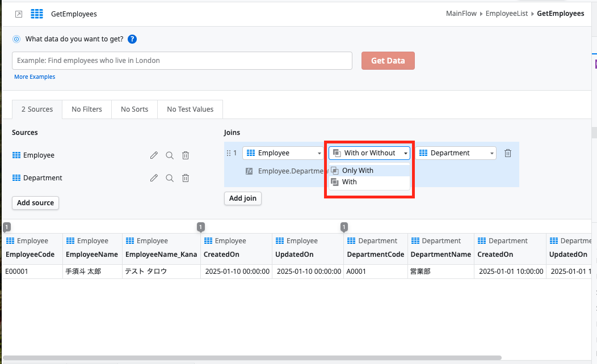Screen dimensions: 597x364
Task: Delete the Employee source with its trash icon
Action: click(186, 155)
